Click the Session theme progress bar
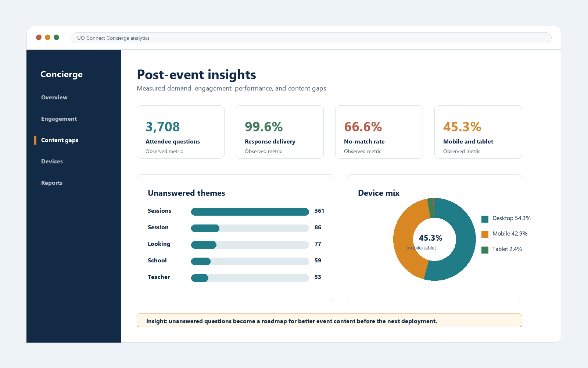Image resolution: width=588 pixels, height=368 pixels. [x=250, y=228]
